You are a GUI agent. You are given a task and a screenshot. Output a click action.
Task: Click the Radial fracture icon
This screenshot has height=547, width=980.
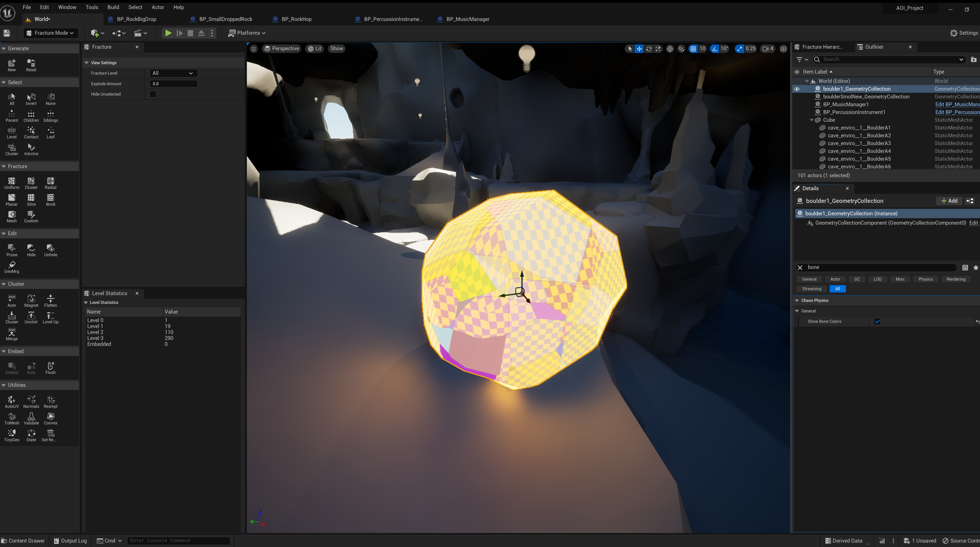click(x=50, y=183)
